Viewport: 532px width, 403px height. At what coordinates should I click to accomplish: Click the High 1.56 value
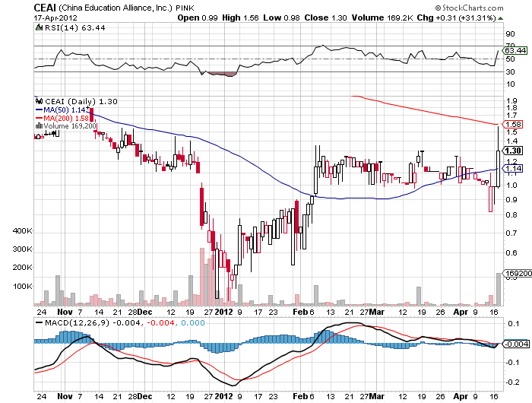coord(241,17)
